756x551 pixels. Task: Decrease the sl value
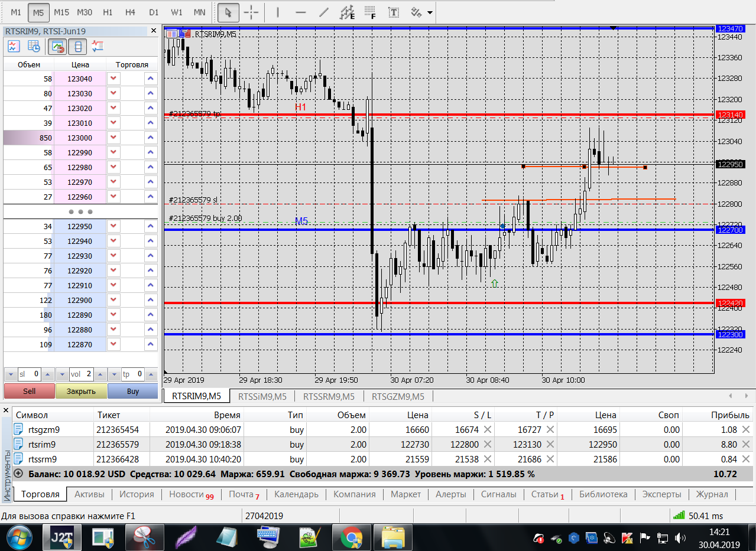[x=11, y=374]
